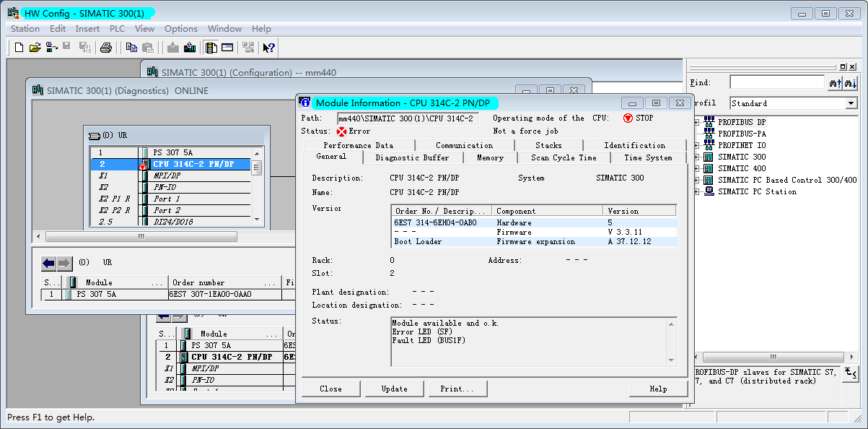Click the SIMATIC PC Station catalog icon
The width and height of the screenshot is (868, 429).
click(x=709, y=191)
